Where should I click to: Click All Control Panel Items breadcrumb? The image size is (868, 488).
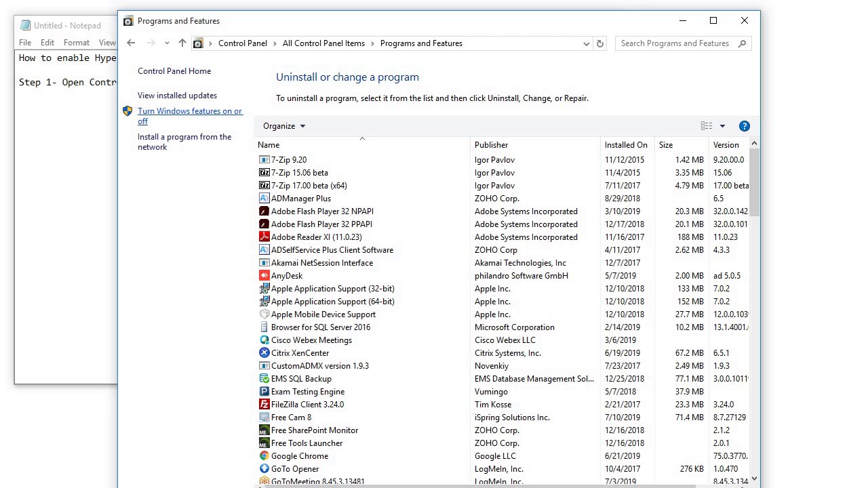[x=323, y=43]
